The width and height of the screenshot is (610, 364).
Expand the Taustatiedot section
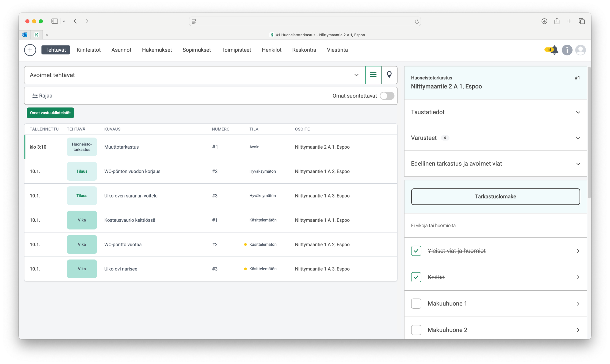(x=495, y=112)
